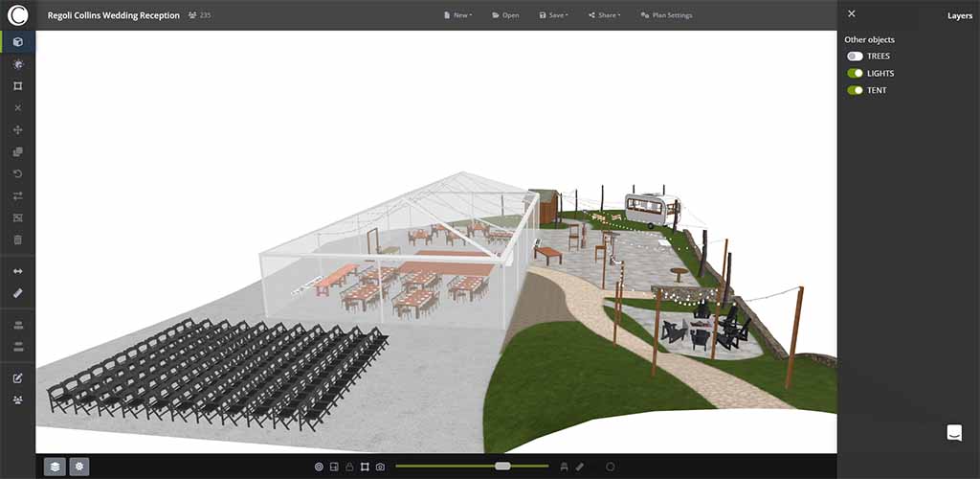Image resolution: width=980 pixels, height=479 pixels.
Task: Open layers button in bottom bar
Action: [x=56, y=467]
